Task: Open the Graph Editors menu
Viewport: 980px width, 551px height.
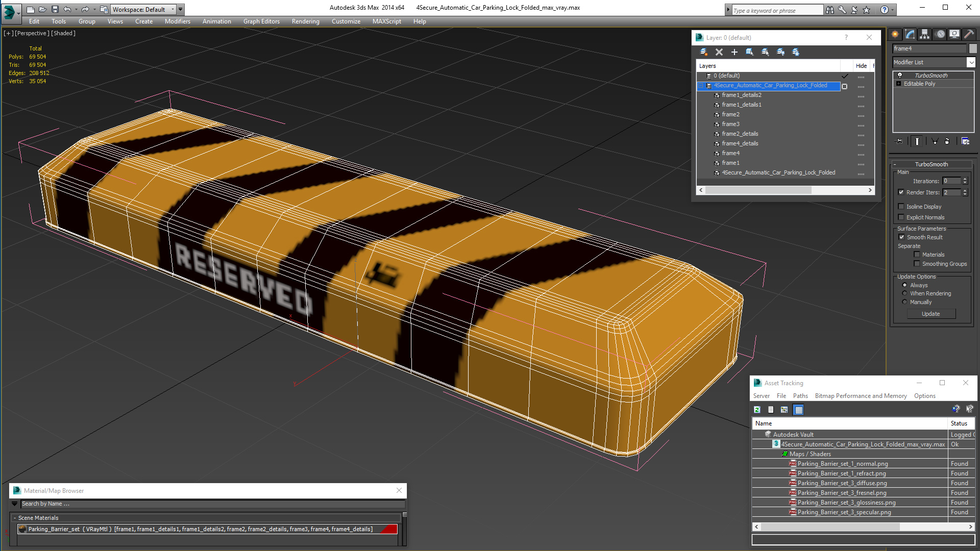Action: point(261,21)
